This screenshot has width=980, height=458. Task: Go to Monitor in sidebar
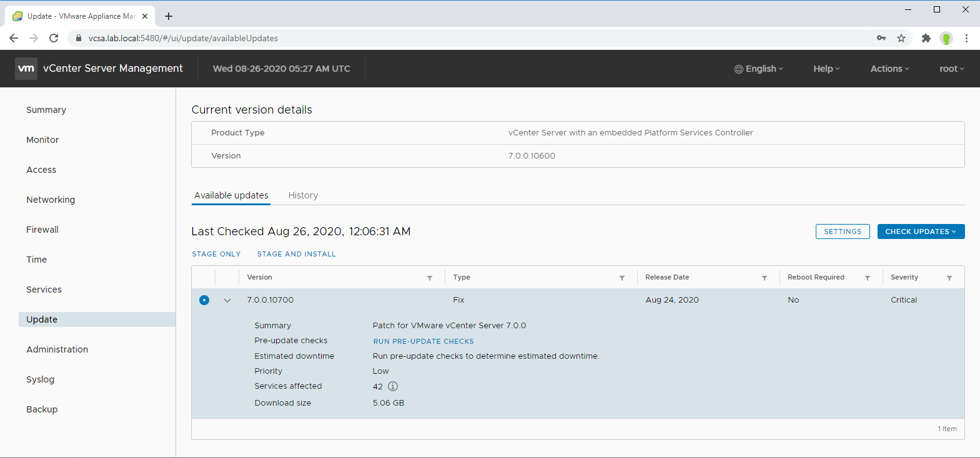point(42,140)
